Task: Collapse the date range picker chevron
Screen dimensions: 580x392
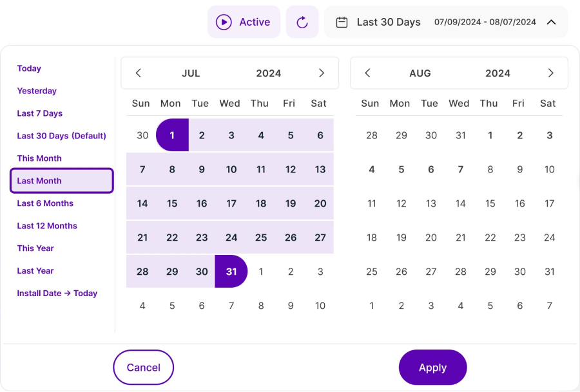Action: point(551,22)
